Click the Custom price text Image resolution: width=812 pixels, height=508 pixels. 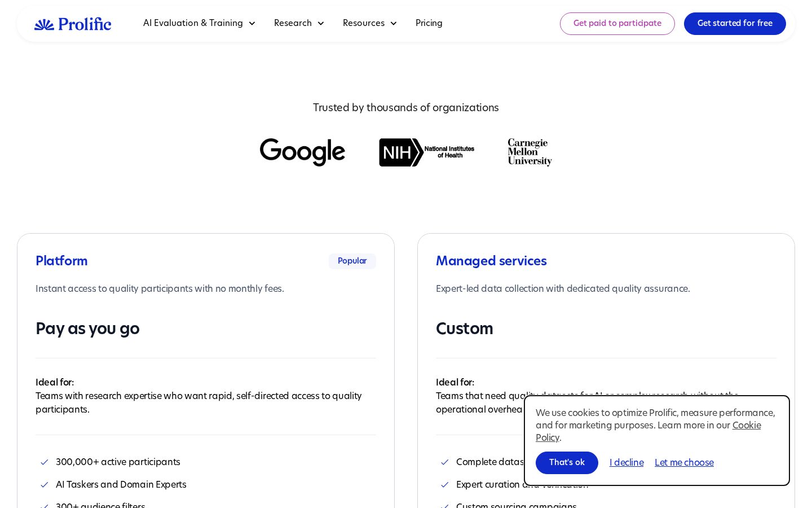[465, 329]
